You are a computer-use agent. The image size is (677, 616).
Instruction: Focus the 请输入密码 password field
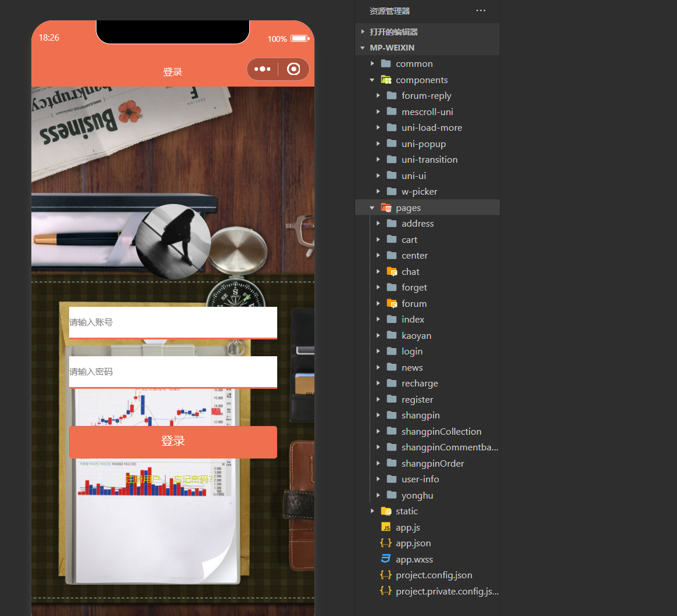coord(173,371)
